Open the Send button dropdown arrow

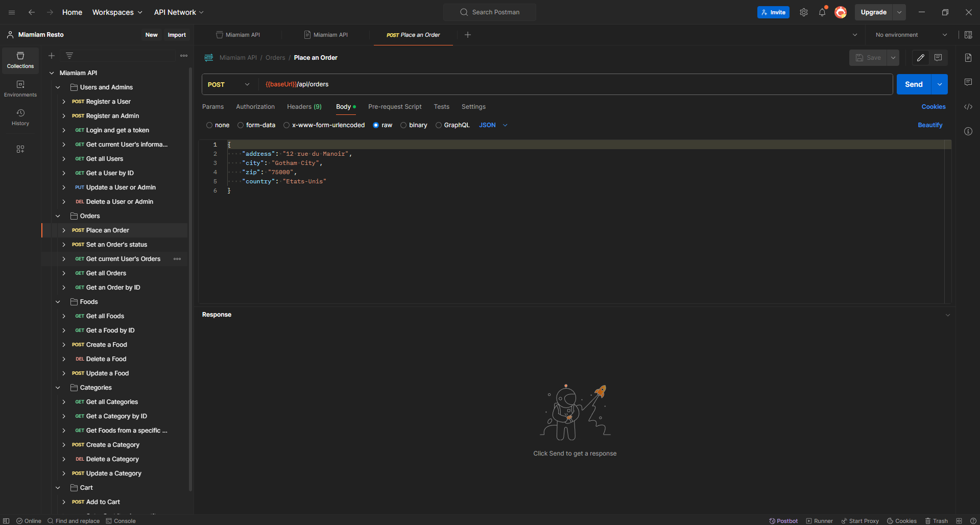[x=940, y=84]
